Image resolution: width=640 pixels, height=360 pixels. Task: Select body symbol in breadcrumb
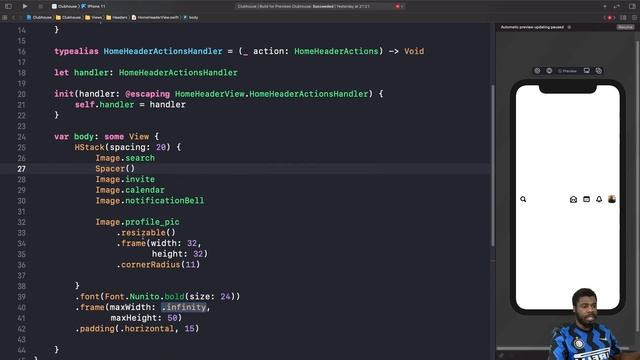point(191,18)
